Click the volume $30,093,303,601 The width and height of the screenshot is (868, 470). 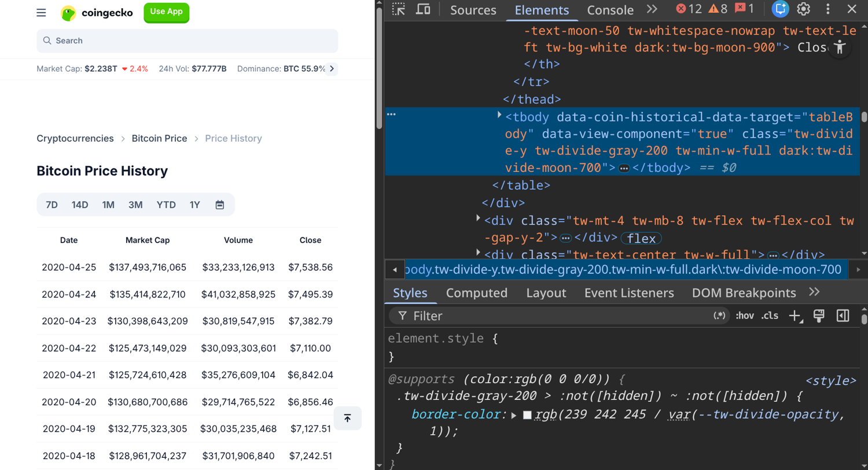tap(238, 348)
